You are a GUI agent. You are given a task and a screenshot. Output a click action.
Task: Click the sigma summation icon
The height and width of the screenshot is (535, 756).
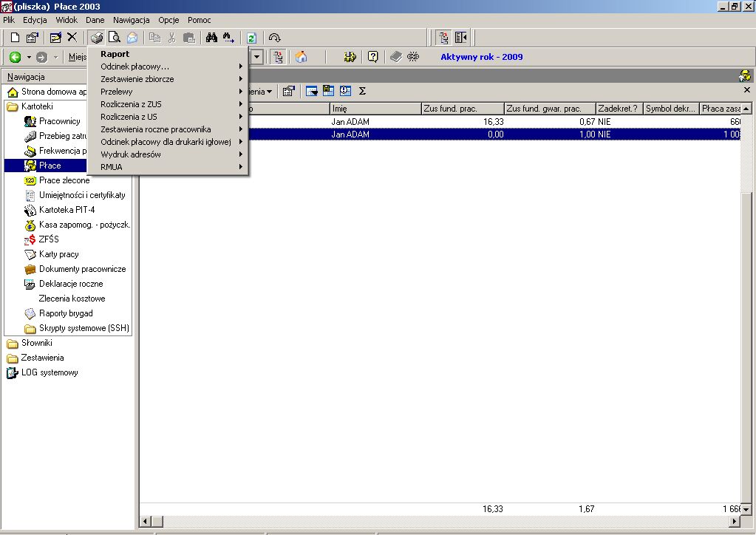tap(362, 91)
